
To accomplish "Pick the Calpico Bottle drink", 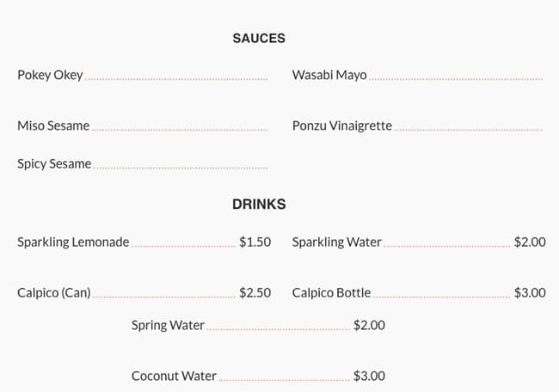I will (x=332, y=292).
